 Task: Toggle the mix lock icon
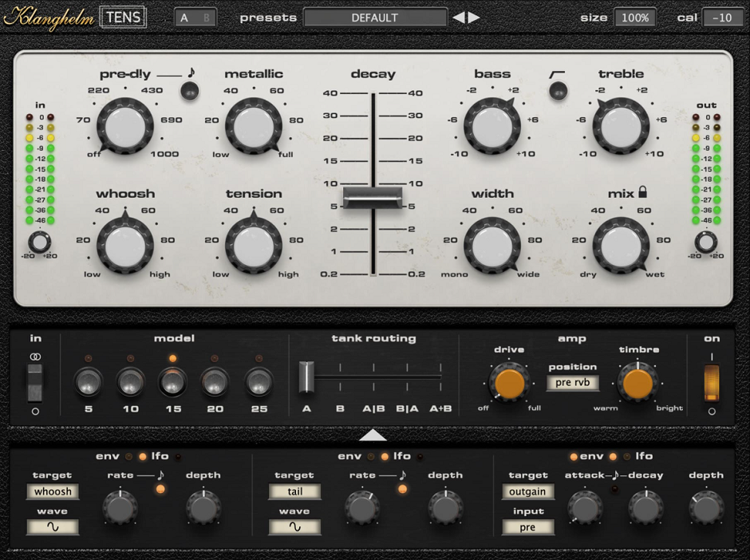click(x=642, y=192)
